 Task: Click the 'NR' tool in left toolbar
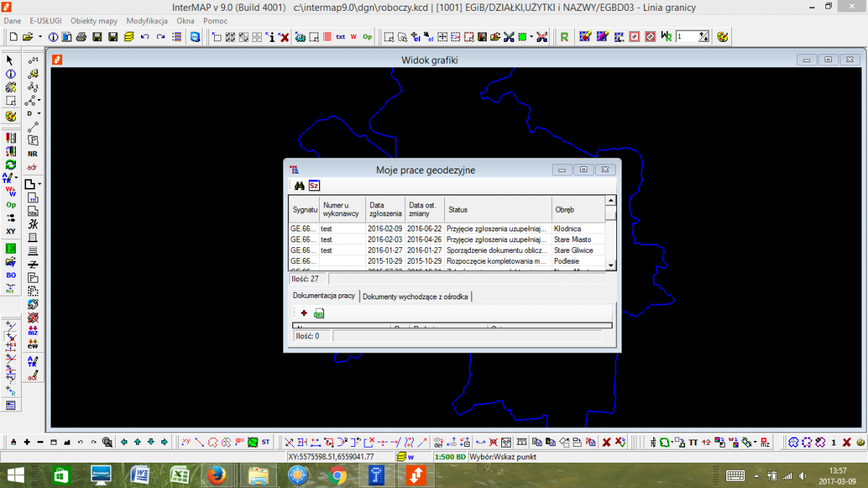coord(33,153)
